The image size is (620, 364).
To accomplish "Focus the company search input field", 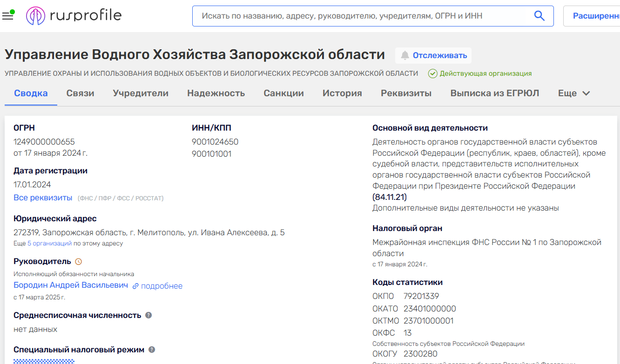I will coord(363,16).
